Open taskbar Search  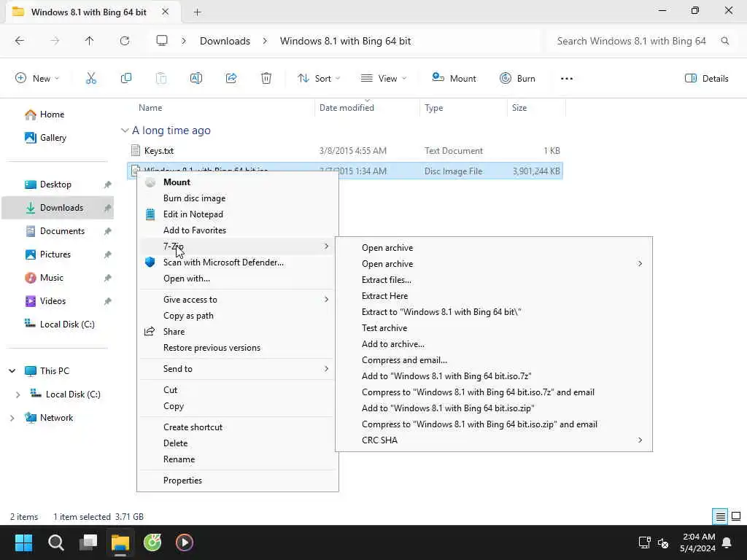(55, 542)
